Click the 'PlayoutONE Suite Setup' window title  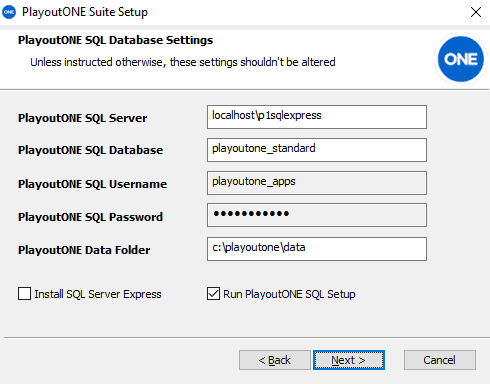(85, 12)
